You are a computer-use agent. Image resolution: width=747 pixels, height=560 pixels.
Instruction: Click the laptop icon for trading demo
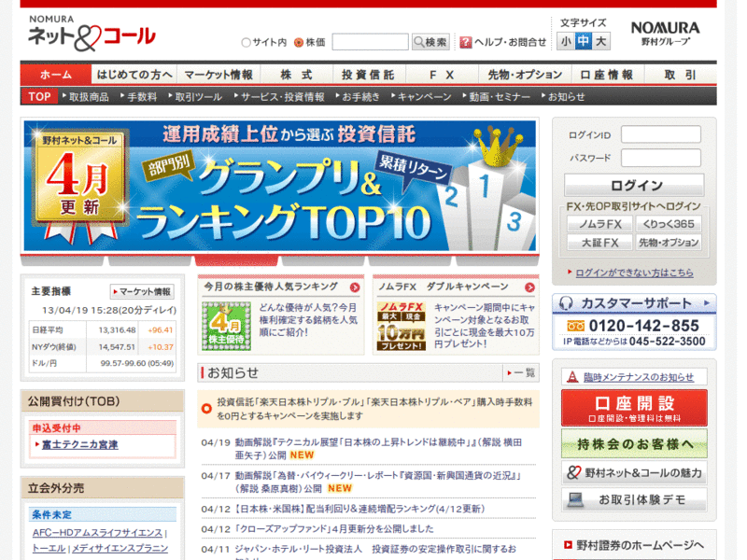click(x=575, y=499)
